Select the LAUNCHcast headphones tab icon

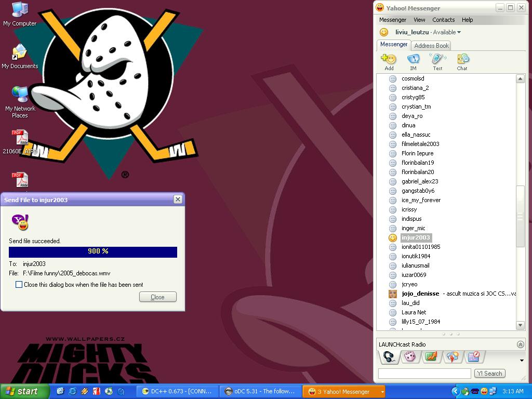coord(389,357)
